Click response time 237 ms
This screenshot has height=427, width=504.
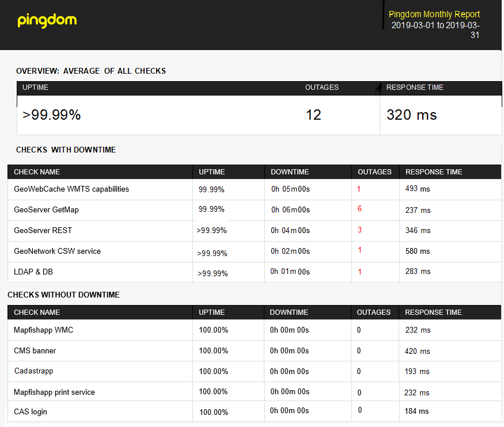point(418,210)
